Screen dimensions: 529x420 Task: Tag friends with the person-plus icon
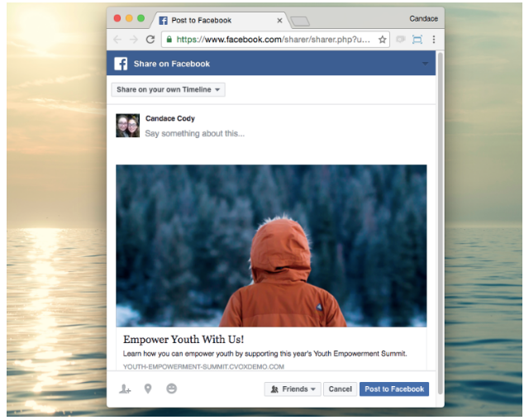coord(125,389)
